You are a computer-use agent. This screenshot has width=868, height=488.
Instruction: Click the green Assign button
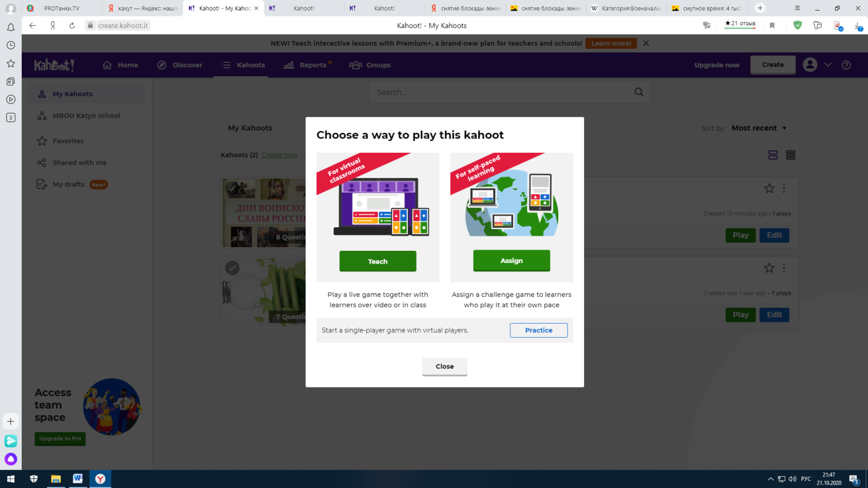511,261
